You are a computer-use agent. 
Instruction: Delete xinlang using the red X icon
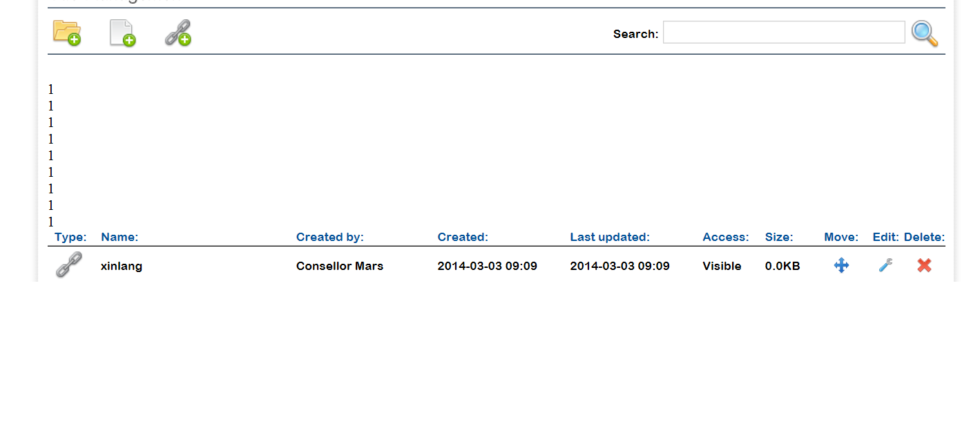(x=924, y=265)
